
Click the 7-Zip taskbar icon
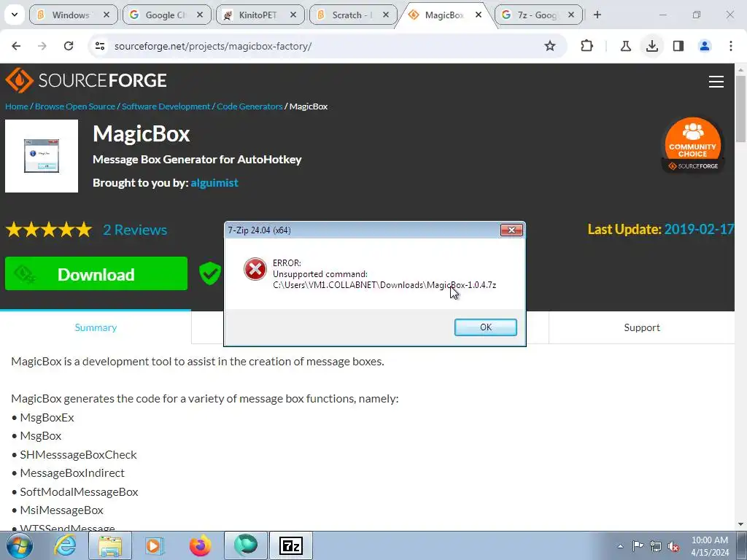pyautogui.click(x=291, y=545)
